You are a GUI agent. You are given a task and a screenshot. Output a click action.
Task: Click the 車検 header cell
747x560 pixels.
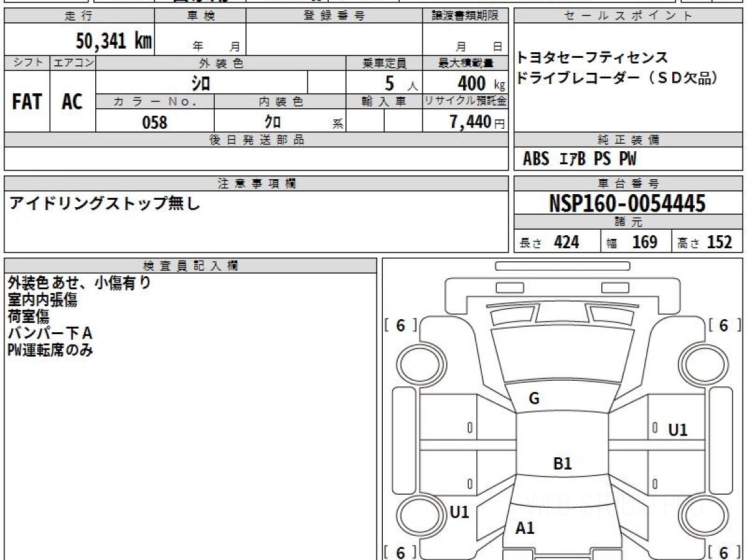(x=200, y=16)
